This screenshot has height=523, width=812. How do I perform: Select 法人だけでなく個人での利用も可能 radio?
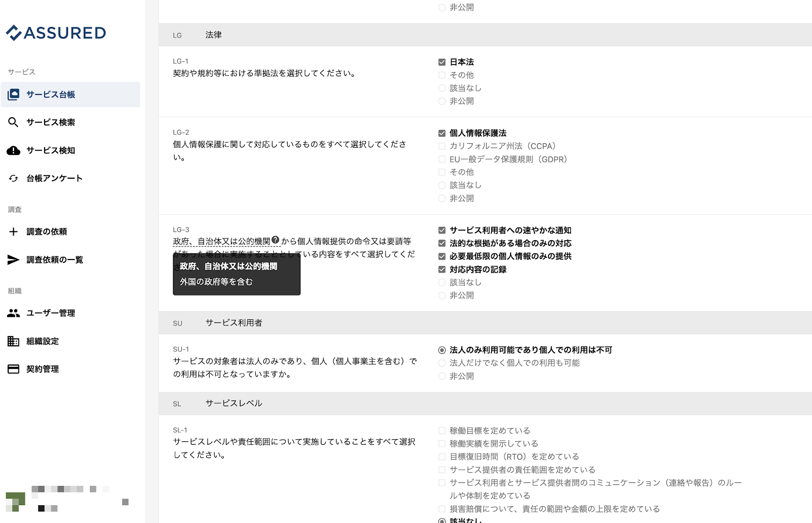click(x=442, y=363)
